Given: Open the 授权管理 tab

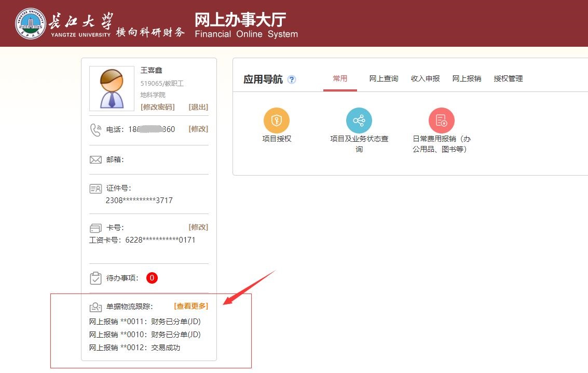Looking at the screenshot, I should (508, 78).
